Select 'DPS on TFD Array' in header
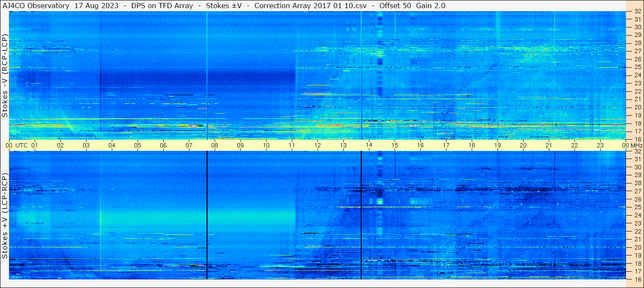The height and width of the screenshot is (288, 644). click(162, 6)
